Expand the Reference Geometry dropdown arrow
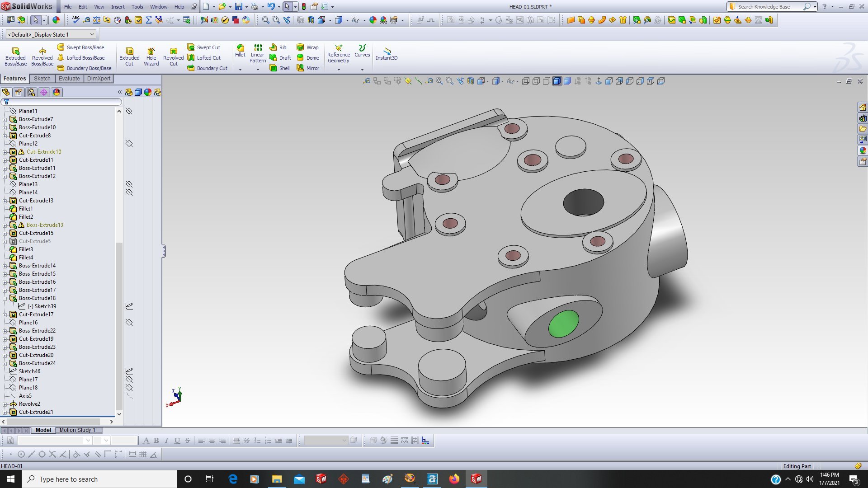Screen dimensions: 868x488 [x=339, y=70]
